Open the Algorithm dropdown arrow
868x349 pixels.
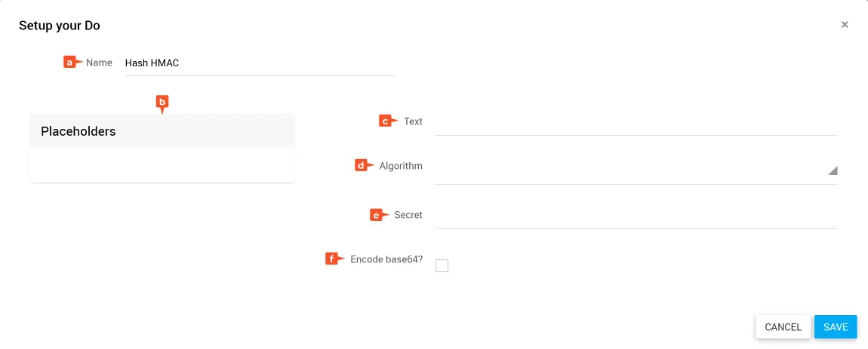coord(833,171)
